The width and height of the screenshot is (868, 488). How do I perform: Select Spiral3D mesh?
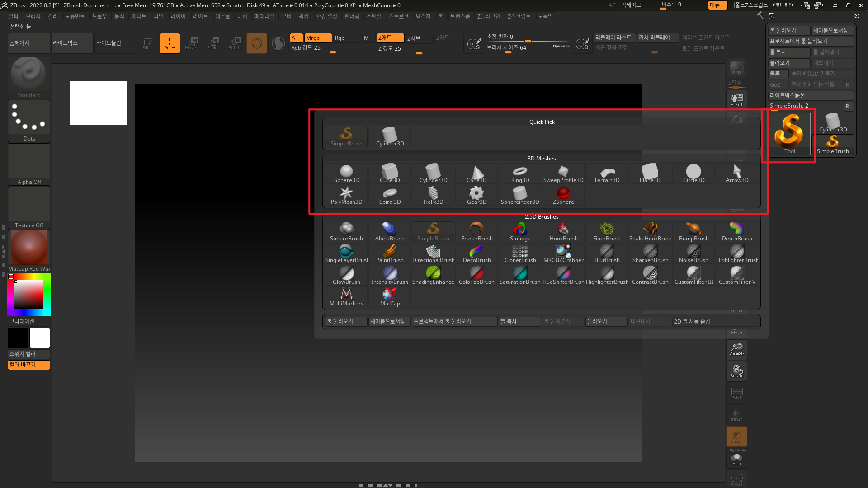[x=390, y=196]
